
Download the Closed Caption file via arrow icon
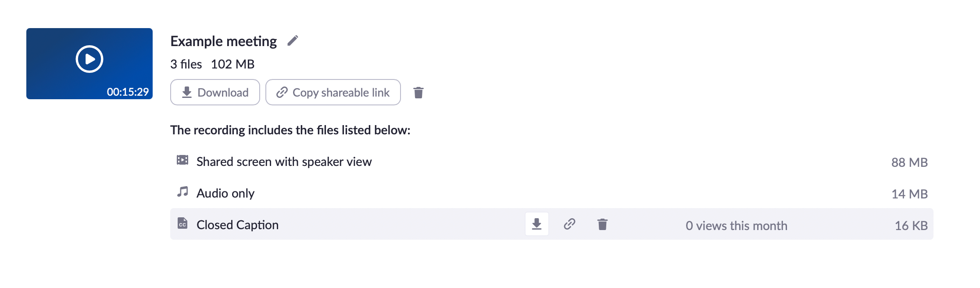[x=537, y=224]
